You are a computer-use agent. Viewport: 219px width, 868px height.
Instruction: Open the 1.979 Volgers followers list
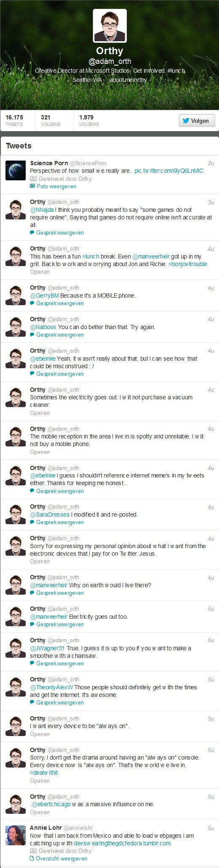point(89,120)
